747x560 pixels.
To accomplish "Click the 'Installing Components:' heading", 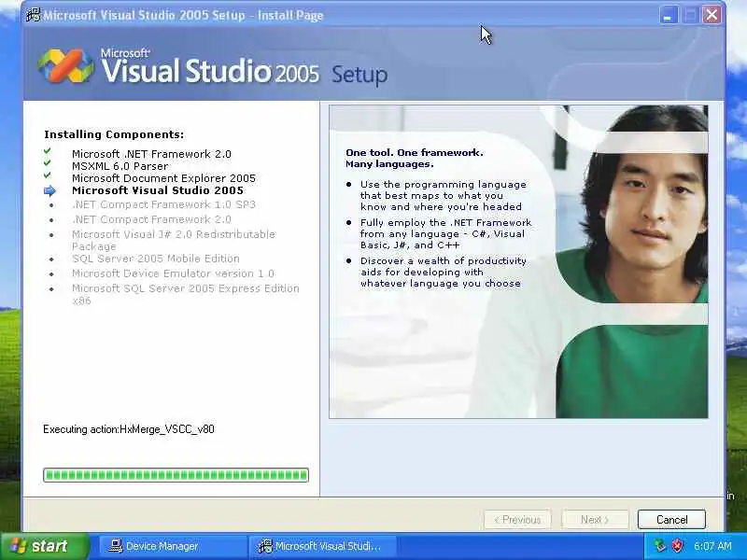I will point(114,134).
